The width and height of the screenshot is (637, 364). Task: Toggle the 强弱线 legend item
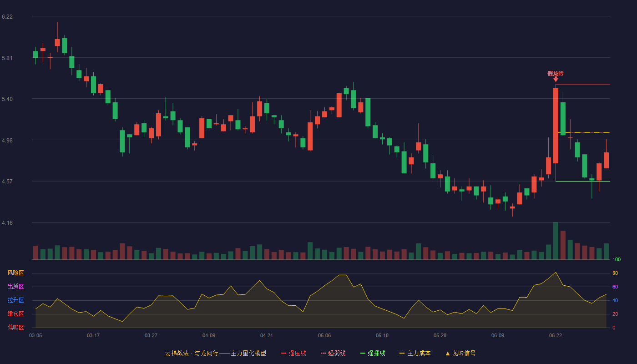coord(333,353)
